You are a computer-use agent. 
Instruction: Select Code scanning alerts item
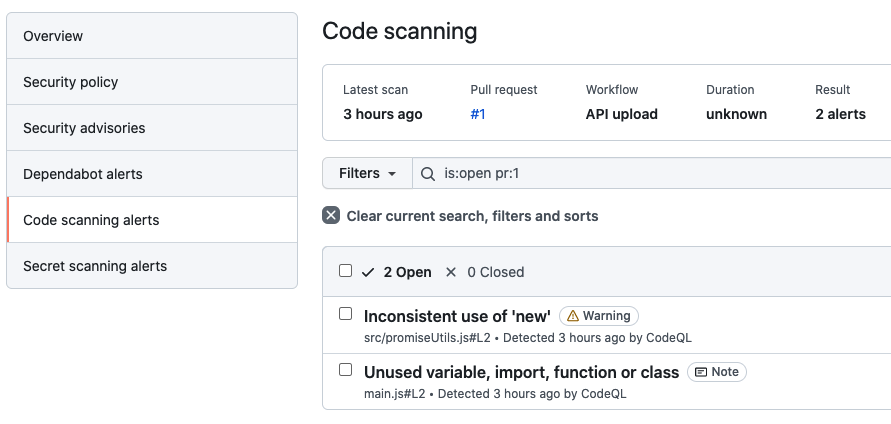(152, 220)
